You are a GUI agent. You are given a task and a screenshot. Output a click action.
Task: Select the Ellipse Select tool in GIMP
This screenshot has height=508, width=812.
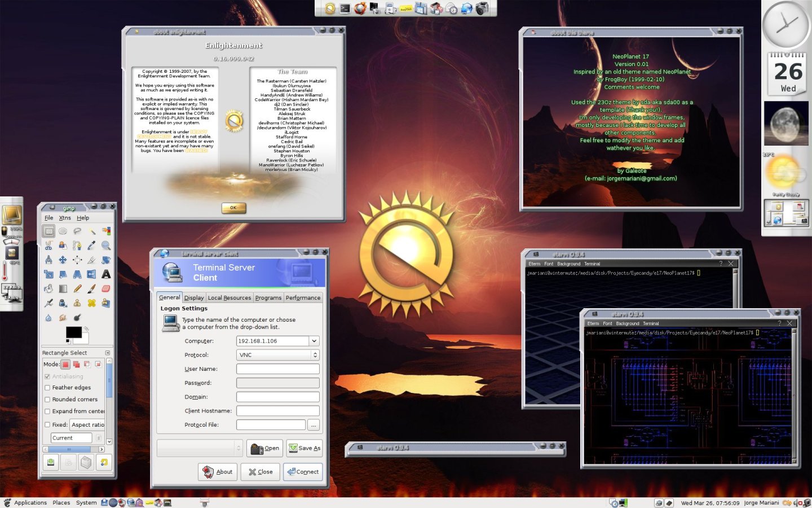[63, 231]
